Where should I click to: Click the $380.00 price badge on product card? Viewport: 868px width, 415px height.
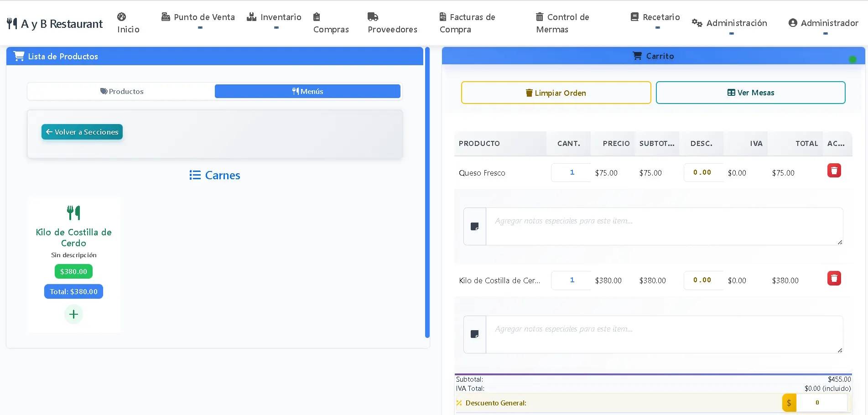tap(73, 271)
